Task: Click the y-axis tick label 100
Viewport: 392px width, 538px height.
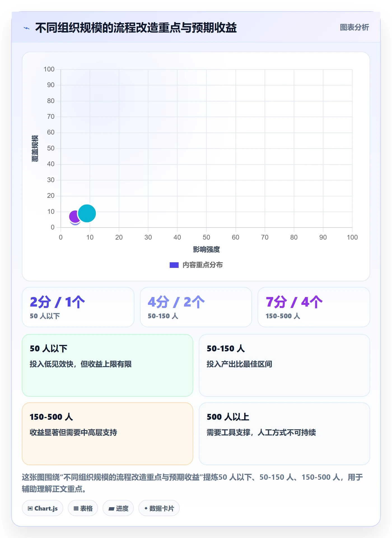Action: 49,69
